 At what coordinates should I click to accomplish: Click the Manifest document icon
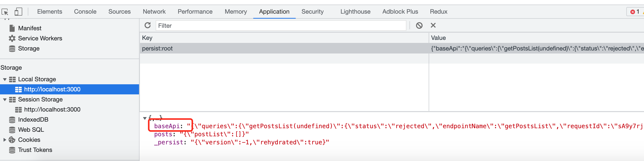pyautogui.click(x=12, y=28)
